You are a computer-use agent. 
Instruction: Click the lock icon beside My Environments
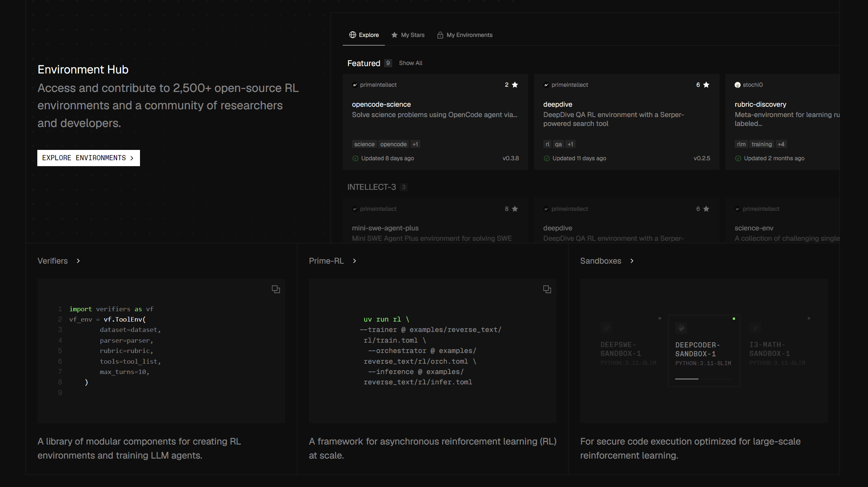[440, 35]
